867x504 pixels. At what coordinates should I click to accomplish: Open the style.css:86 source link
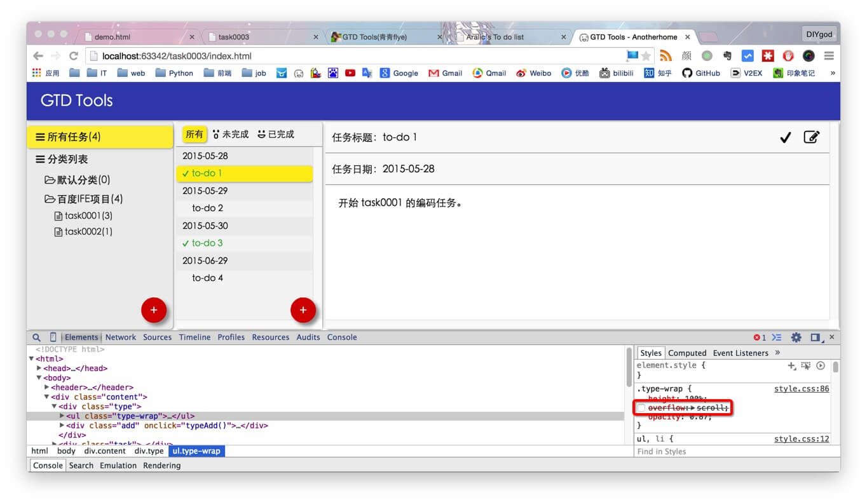801,389
